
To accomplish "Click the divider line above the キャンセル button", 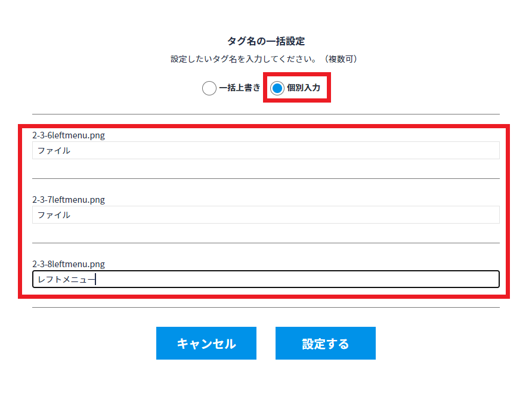I will (x=266, y=307).
